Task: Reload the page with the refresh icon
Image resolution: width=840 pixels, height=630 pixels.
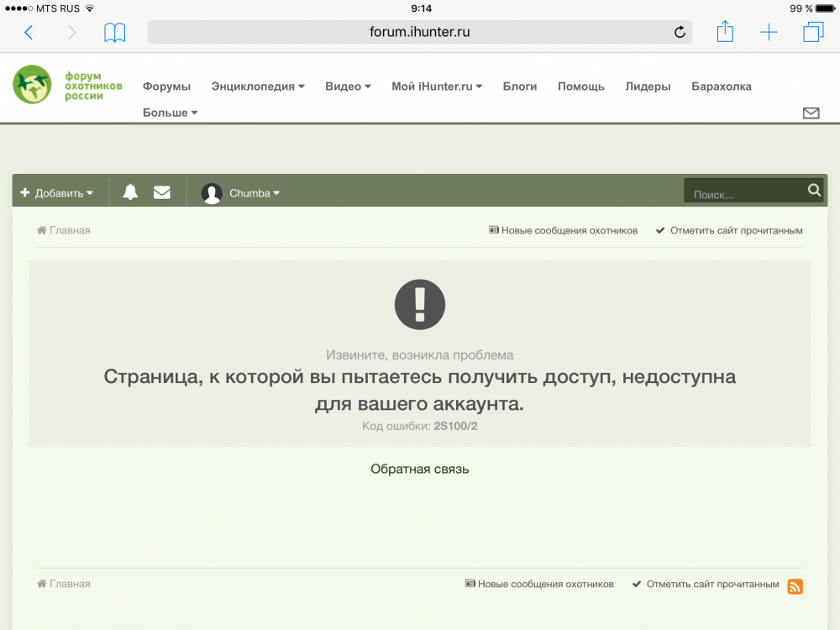Action: pos(680,33)
